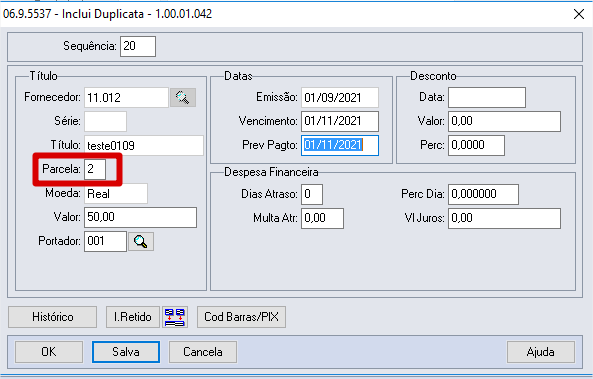Edit the Emissão date field

[340, 98]
